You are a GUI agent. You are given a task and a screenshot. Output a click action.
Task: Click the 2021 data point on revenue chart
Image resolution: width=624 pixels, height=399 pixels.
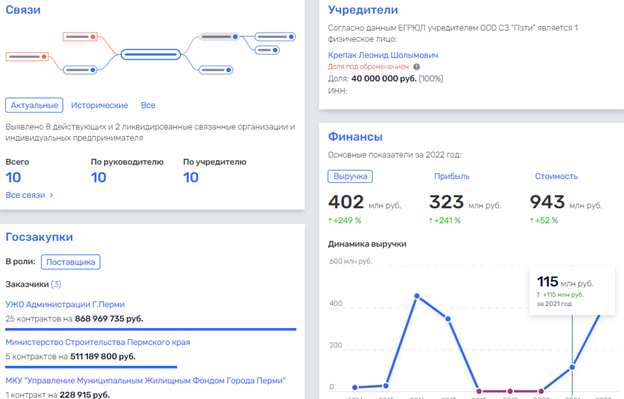pyautogui.click(x=572, y=367)
